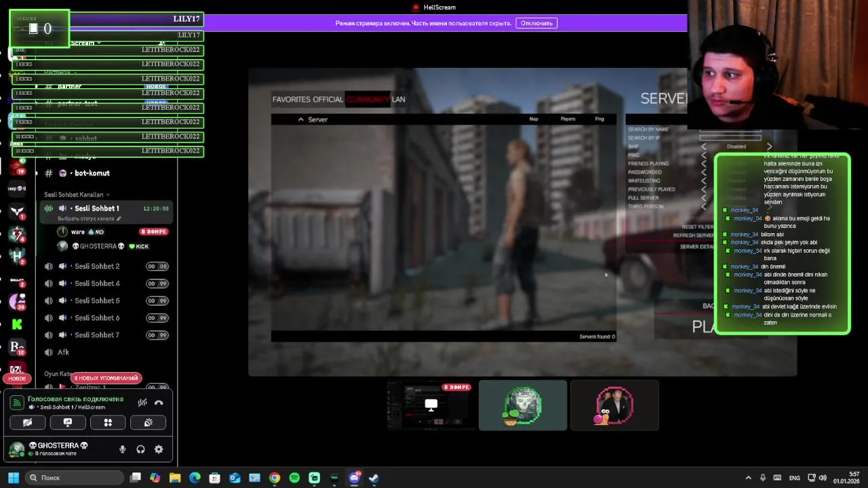Click THIRD PERSON filter left arrow
The image size is (868, 488).
[703, 207]
